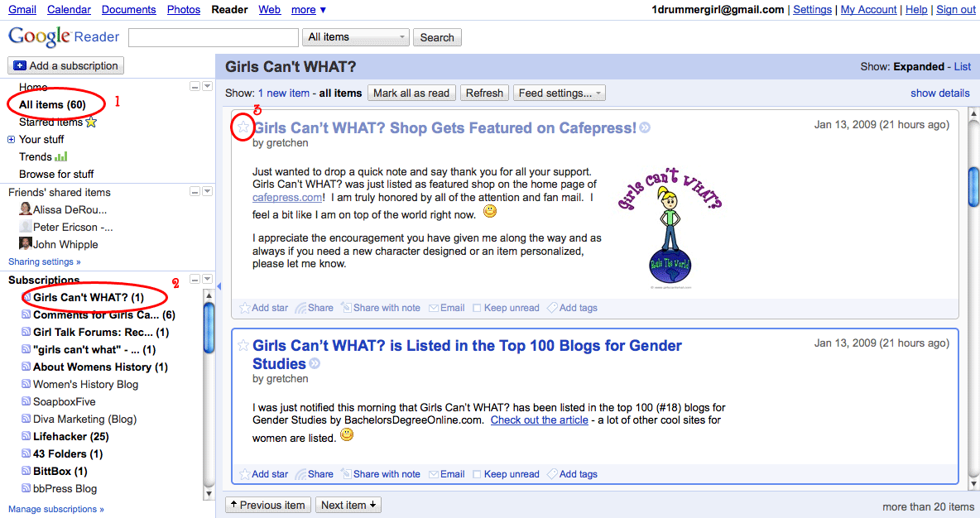Screen dimensions: 980x518
Task: Open Top 100 Blogs post via arrow icon
Action: tap(315, 363)
